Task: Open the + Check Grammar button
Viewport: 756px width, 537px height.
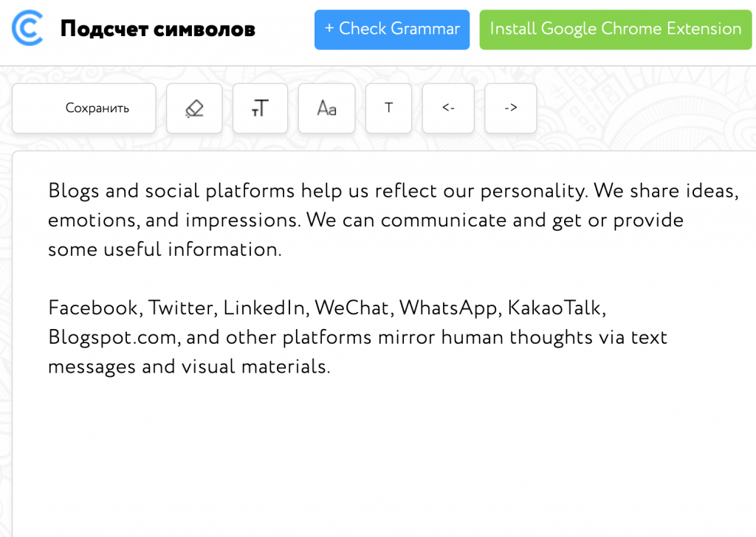Action: (392, 30)
